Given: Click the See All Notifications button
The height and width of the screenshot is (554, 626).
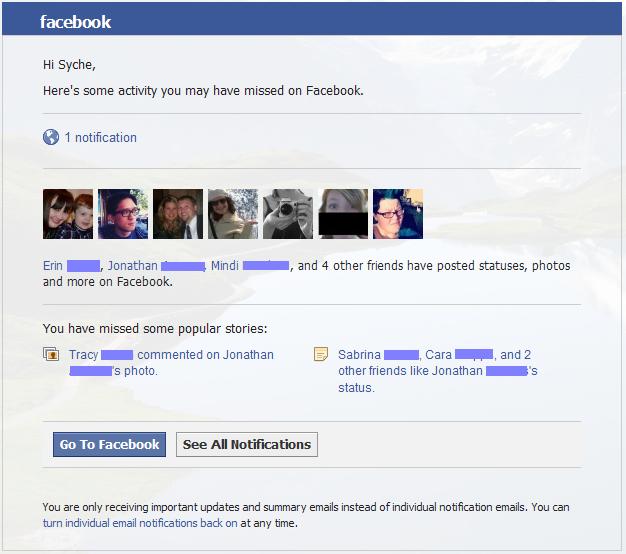Looking at the screenshot, I should click(247, 444).
